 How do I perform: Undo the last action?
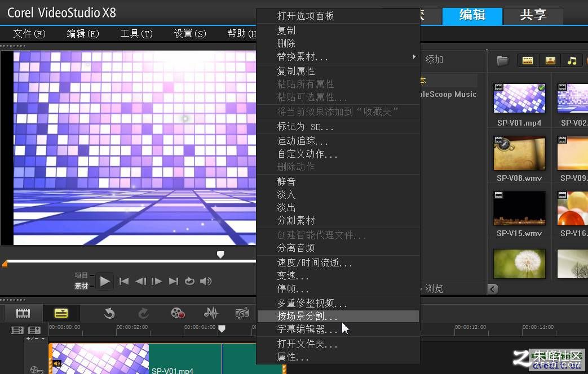[109, 313]
